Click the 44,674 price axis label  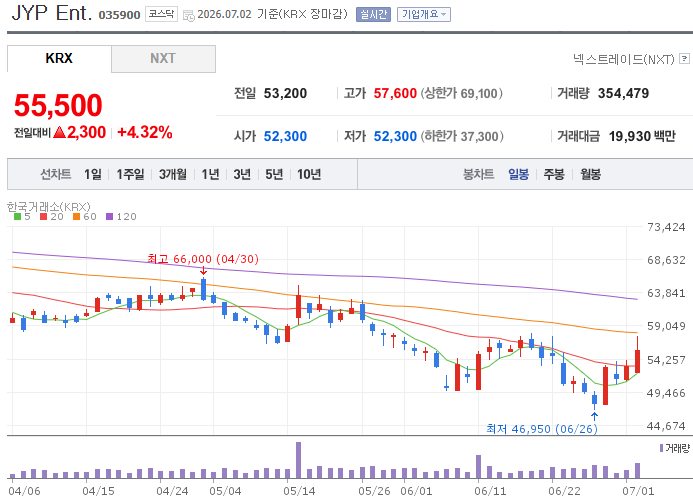pos(666,426)
